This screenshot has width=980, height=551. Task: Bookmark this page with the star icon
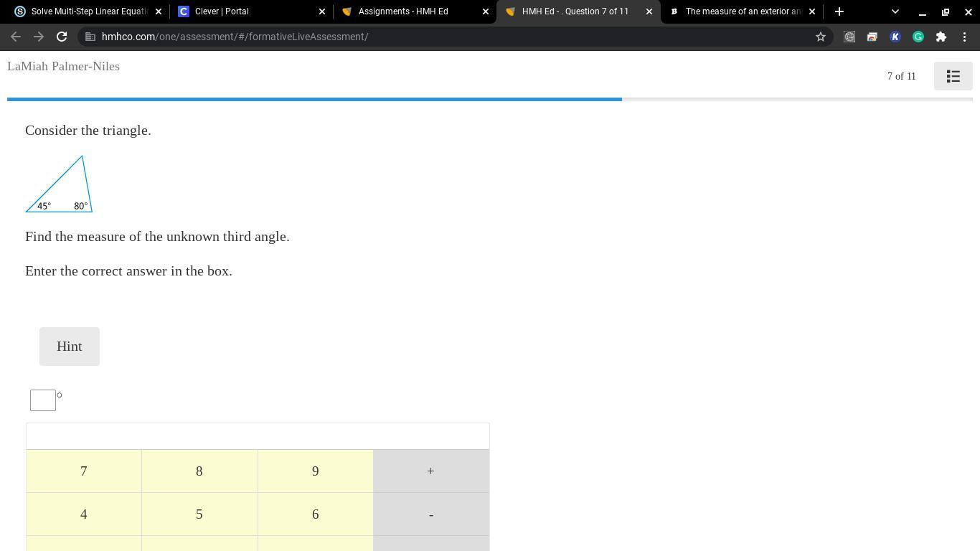point(821,37)
